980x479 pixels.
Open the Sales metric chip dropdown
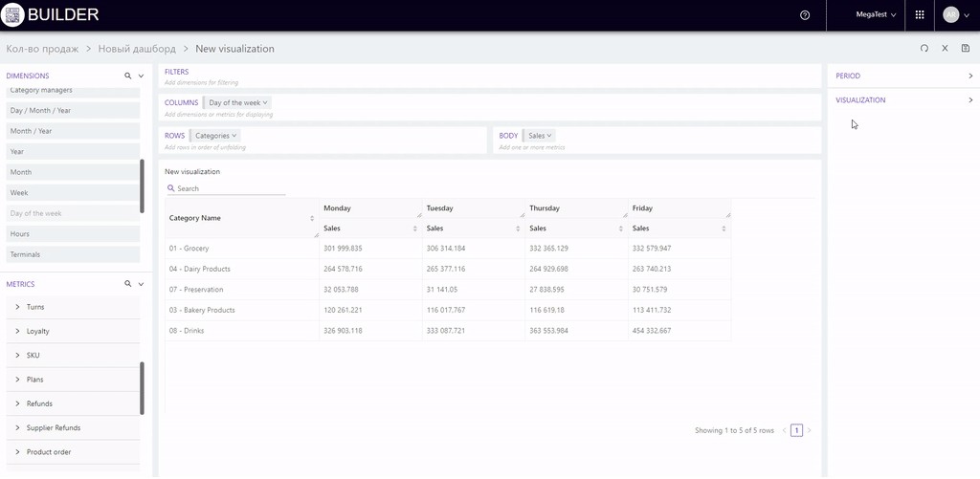pyautogui.click(x=541, y=136)
